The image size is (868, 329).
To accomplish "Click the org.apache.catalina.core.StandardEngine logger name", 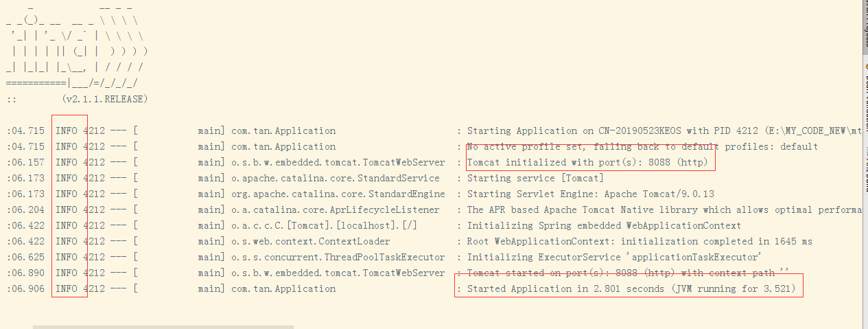I will (338, 194).
